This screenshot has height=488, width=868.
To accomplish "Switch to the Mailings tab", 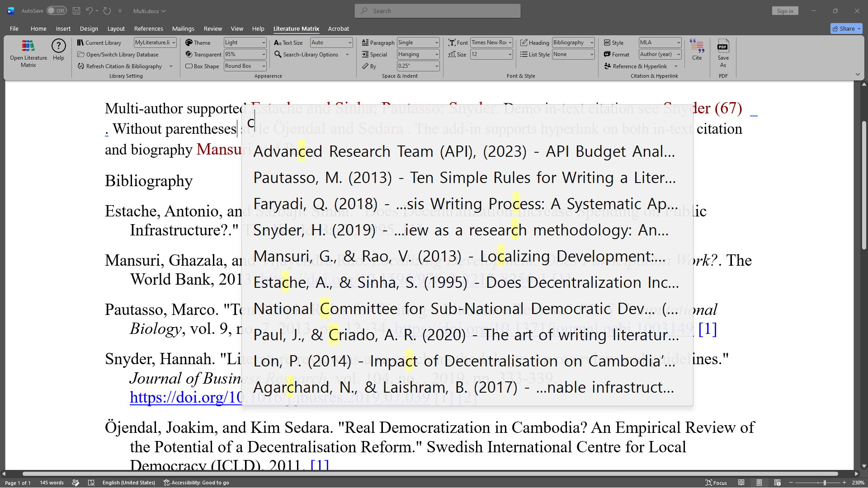I will coord(183,28).
